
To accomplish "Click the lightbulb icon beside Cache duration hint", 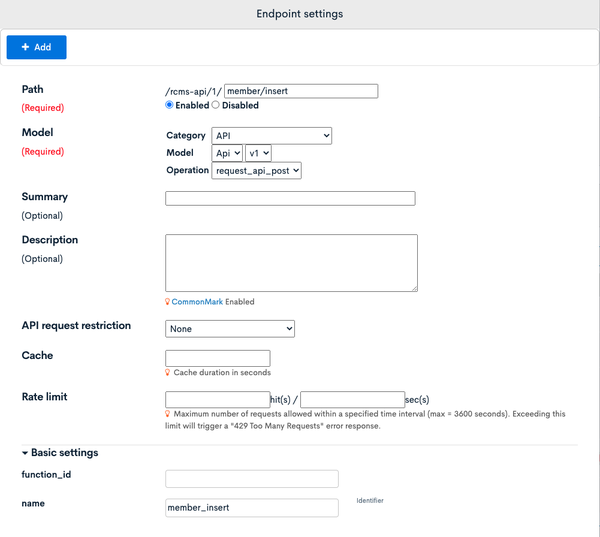I will [167, 372].
